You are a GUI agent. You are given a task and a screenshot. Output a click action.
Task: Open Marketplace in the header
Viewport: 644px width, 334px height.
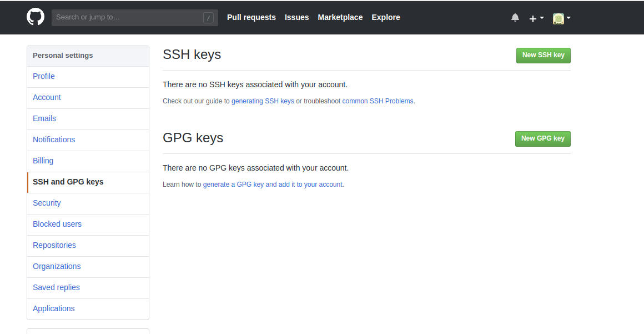coord(340,17)
